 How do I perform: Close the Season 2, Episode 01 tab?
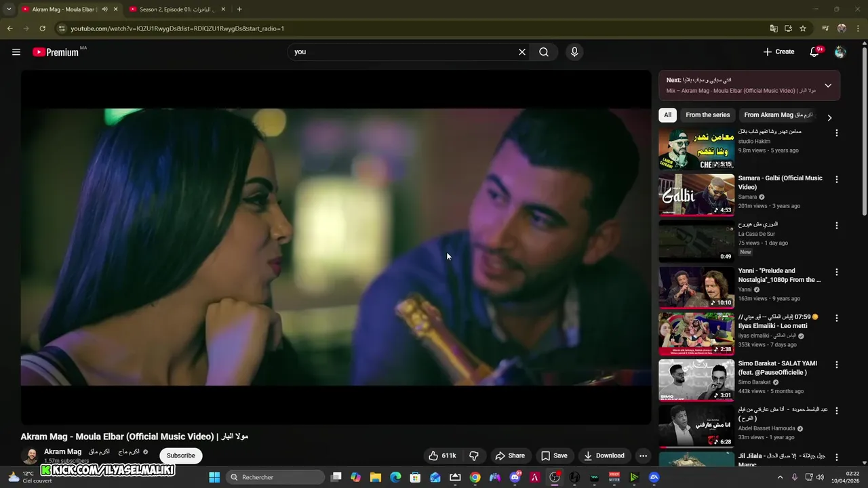[x=222, y=9]
